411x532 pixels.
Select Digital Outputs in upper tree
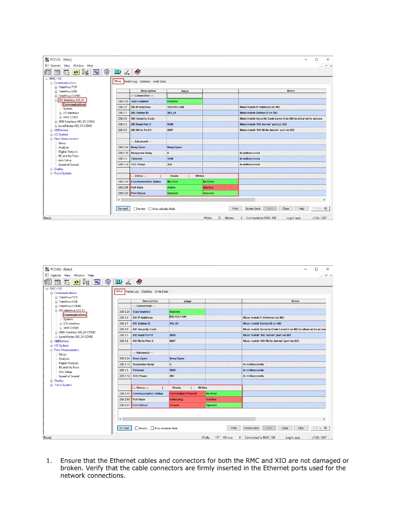(x=68, y=152)
